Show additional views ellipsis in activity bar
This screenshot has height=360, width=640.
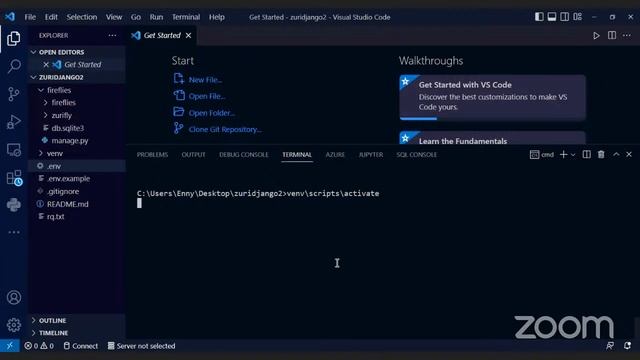[14, 232]
